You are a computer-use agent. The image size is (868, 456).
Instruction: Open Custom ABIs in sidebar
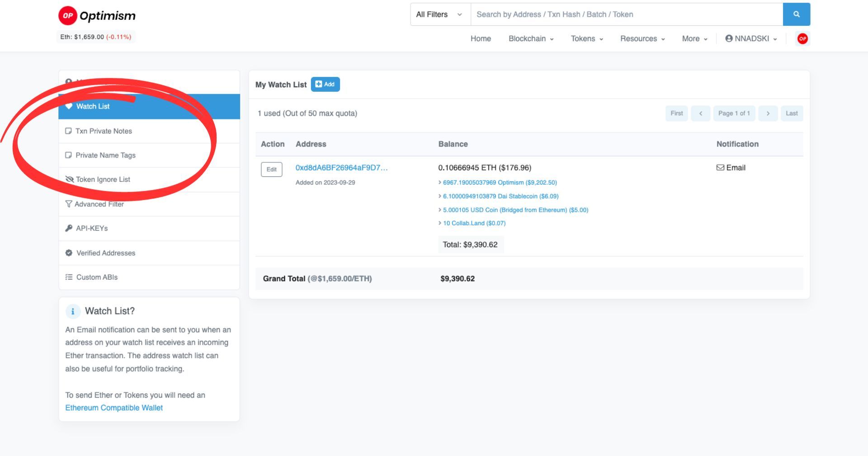tap(149, 277)
